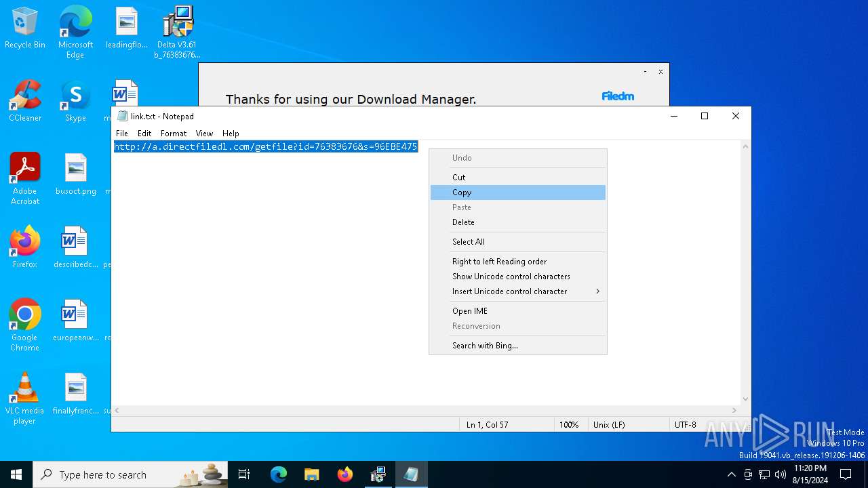Minimize the Download Manager window
The image size is (868, 488).
(645, 71)
